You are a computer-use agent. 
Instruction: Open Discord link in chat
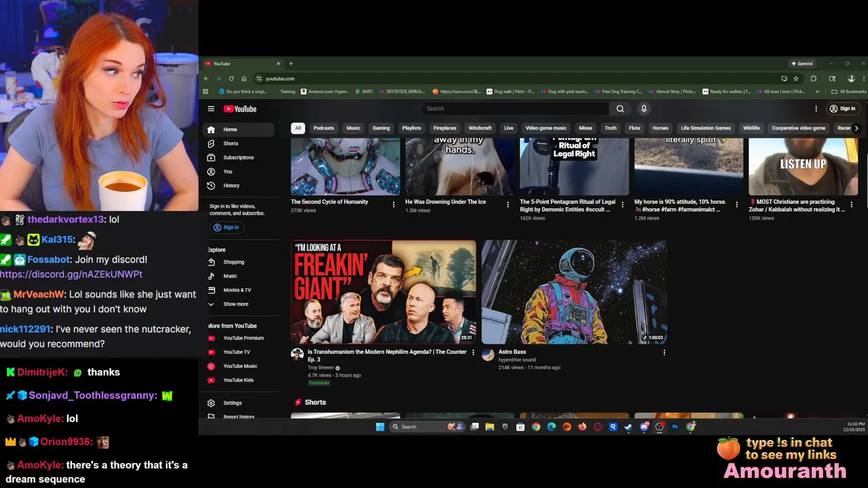71,274
